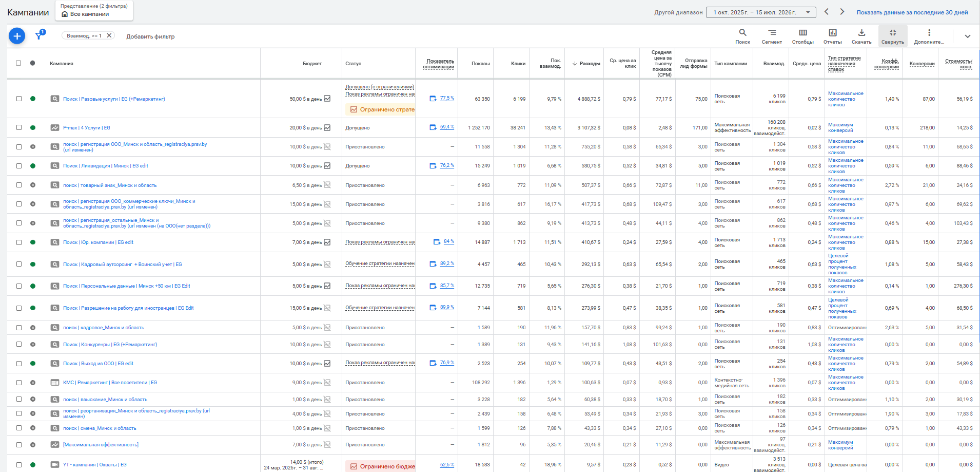The image size is (980, 472).
Task: Toggle the select-all campaigns checkbox
Action: (18, 63)
